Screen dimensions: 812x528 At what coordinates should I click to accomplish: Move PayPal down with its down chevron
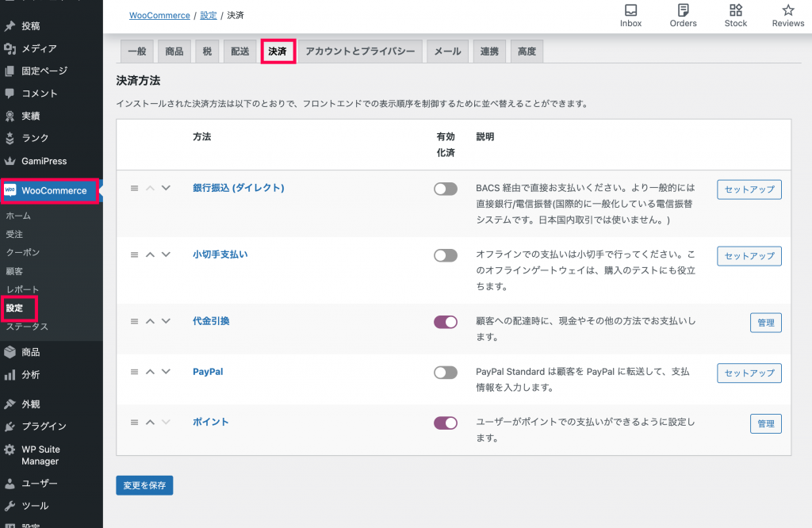click(166, 372)
